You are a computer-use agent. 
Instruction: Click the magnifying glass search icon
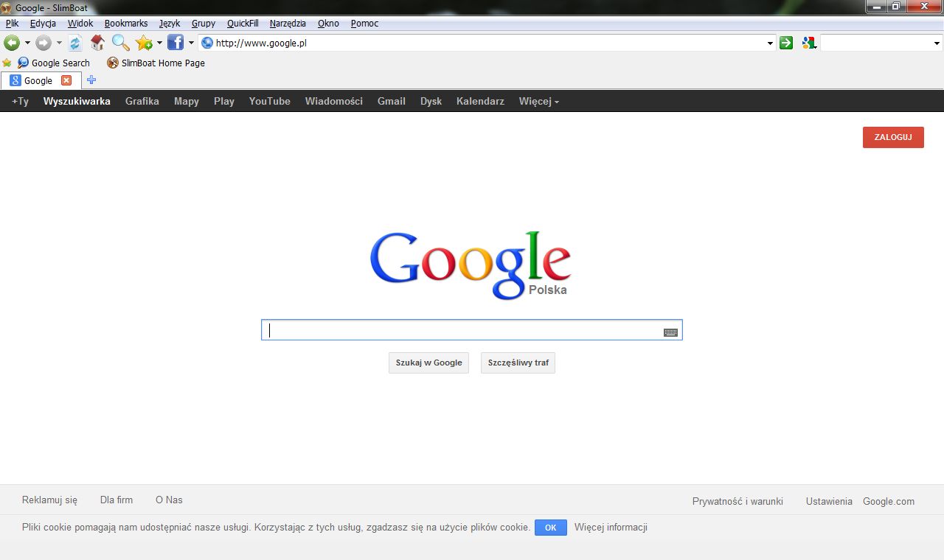click(x=121, y=43)
